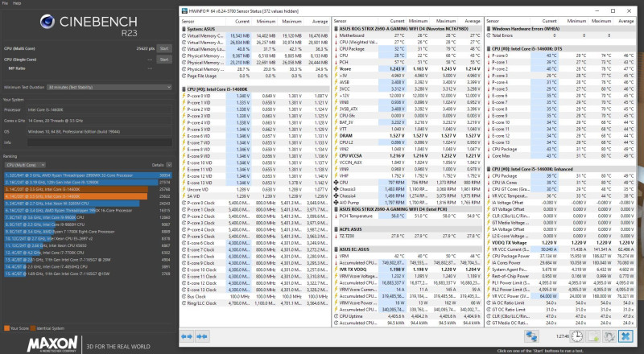Select the CPU Uptime row
Screen dimensions: 644x354
tap(407, 316)
